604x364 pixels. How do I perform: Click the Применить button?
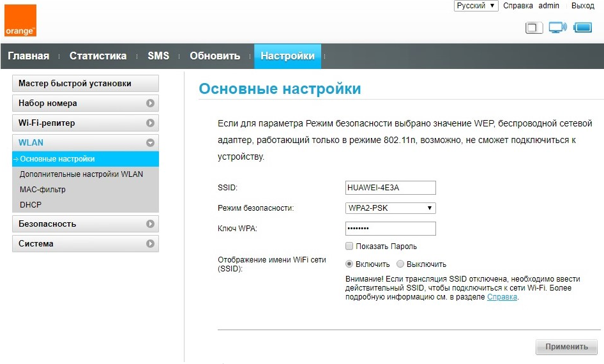pyautogui.click(x=566, y=347)
